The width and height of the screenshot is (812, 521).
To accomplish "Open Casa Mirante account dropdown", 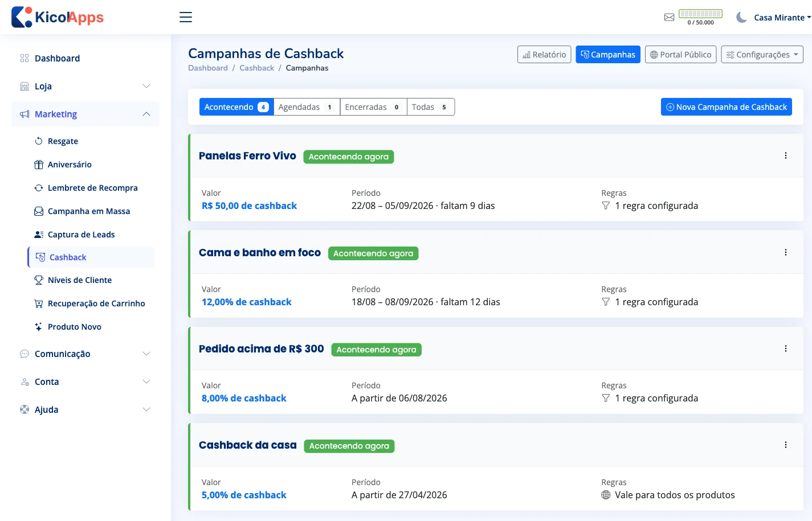I will [x=782, y=18].
